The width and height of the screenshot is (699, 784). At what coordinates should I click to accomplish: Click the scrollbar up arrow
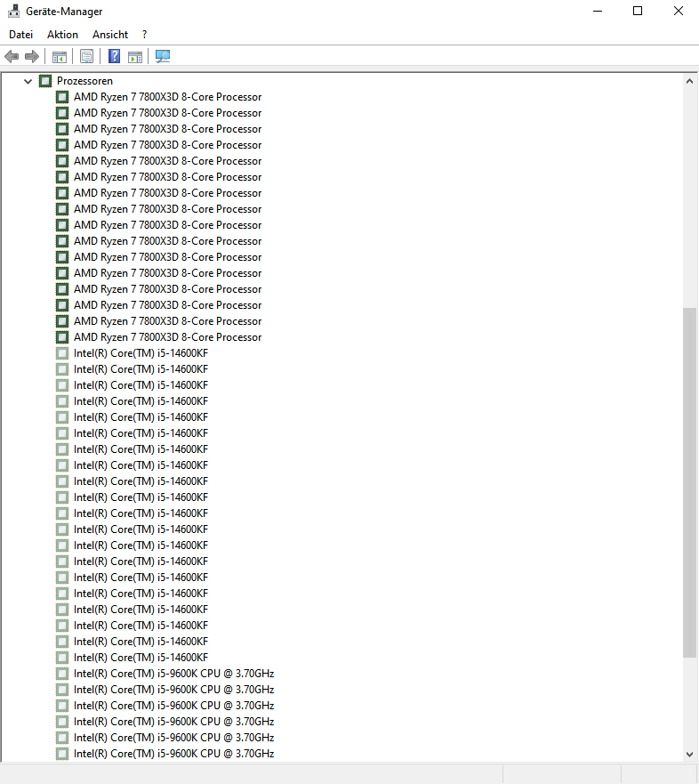689,80
